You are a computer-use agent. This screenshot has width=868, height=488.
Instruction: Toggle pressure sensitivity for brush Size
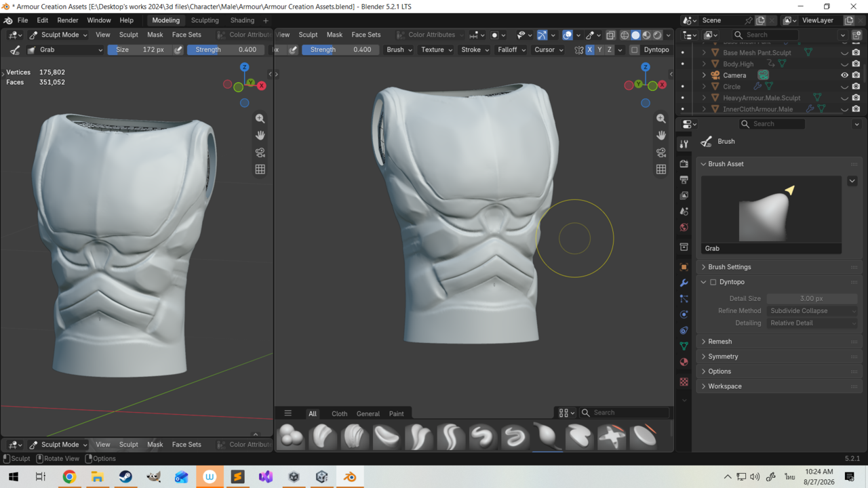click(178, 49)
